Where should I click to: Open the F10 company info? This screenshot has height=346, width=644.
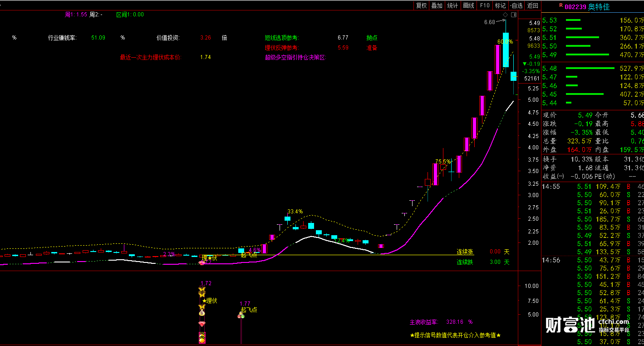click(485, 5)
